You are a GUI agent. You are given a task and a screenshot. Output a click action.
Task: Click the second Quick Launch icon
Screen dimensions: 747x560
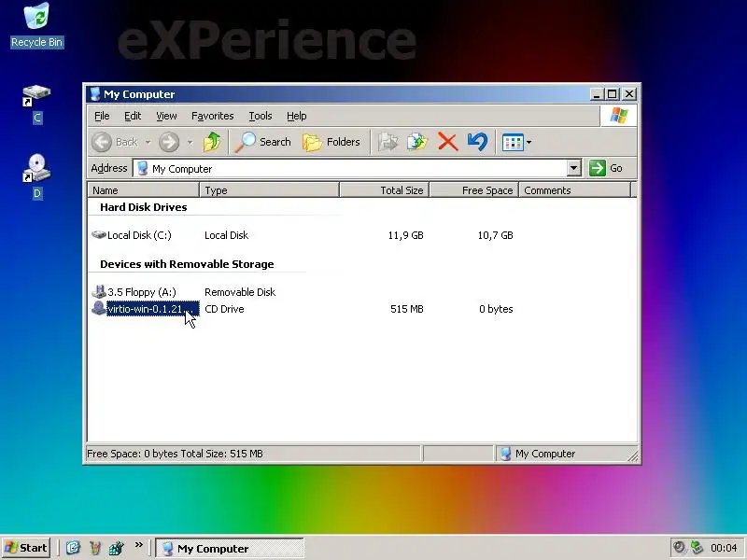click(x=95, y=548)
